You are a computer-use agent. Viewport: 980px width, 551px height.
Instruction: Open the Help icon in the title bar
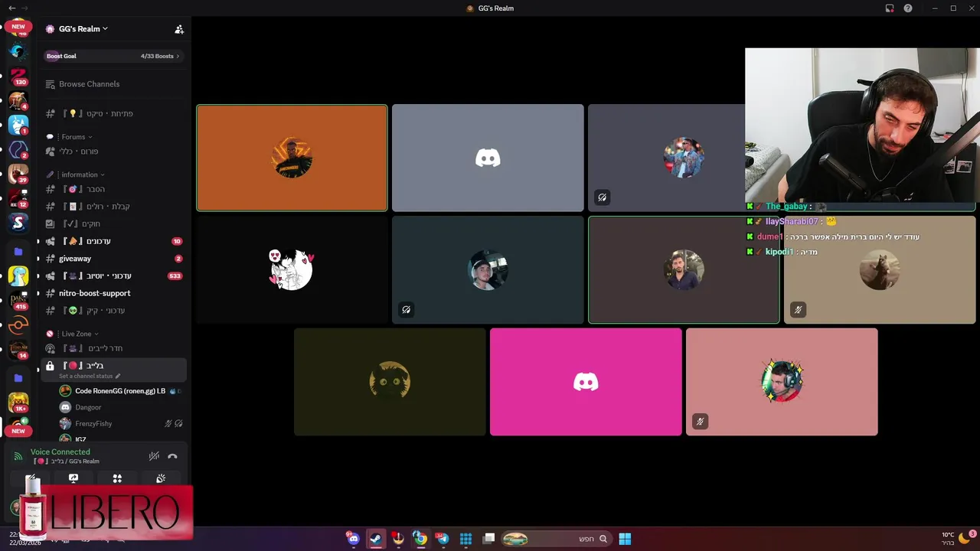[908, 8]
